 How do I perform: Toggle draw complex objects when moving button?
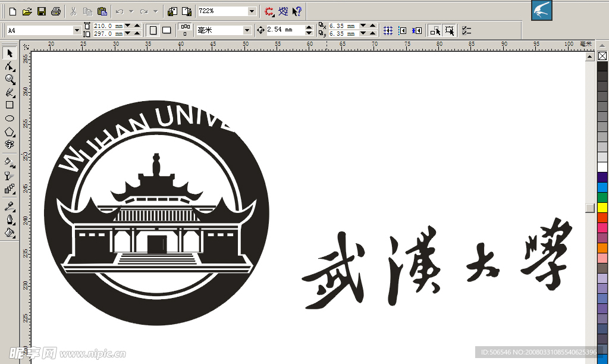pos(435,30)
